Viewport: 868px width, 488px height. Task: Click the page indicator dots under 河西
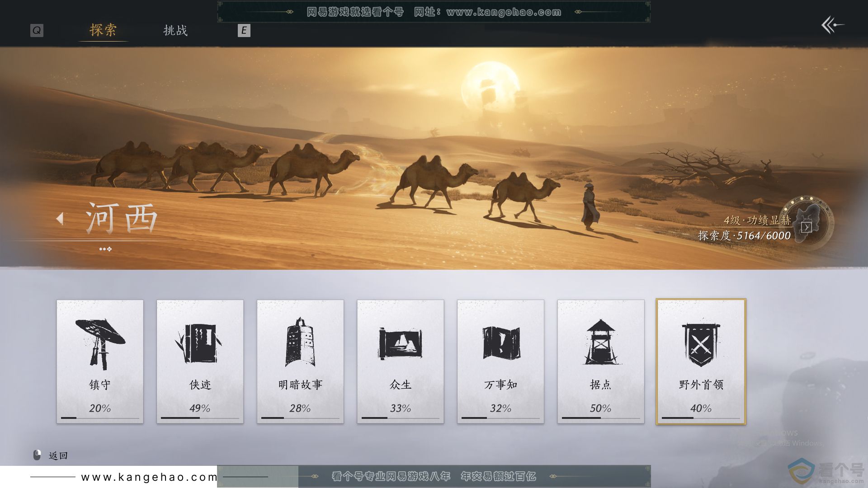[x=105, y=249]
